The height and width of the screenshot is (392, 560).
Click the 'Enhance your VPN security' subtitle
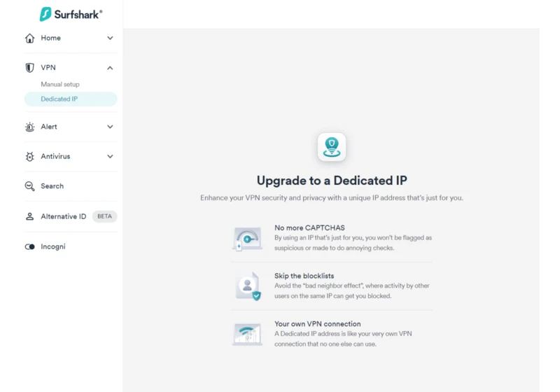[332, 198]
